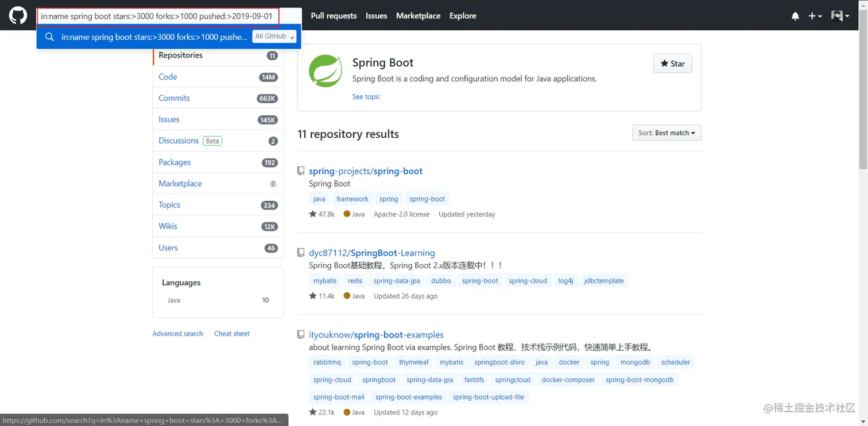Select the Packages results filter
868x426 pixels.
218,162
